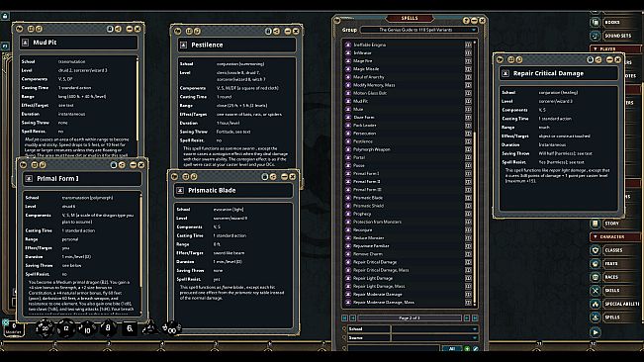Open the Feats sidebar entry
Viewport: 644px width, 362px height.
[x=615, y=263]
